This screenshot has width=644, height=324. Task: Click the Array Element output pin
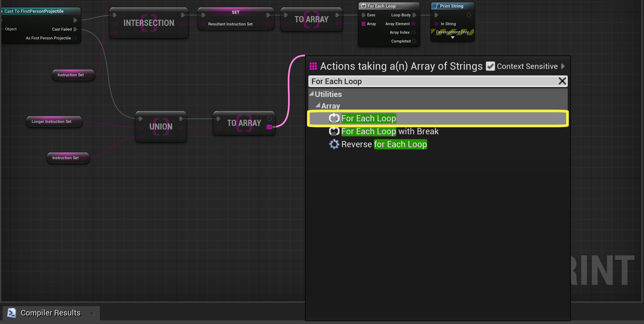point(413,24)
